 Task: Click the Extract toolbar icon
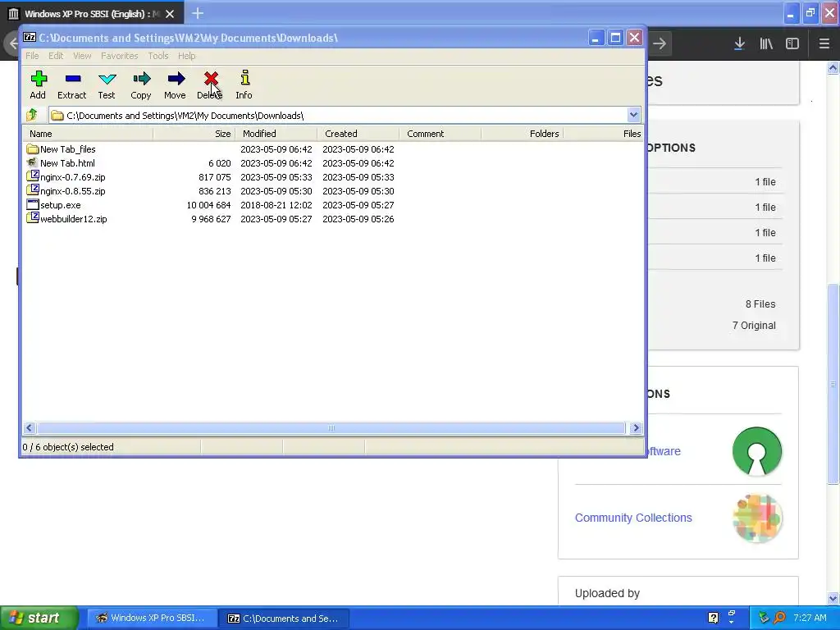click(x=73, y=80)
